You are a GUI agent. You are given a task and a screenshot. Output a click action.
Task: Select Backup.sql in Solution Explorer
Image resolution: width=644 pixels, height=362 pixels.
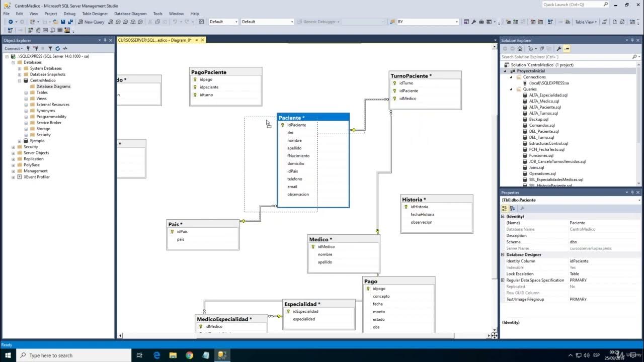(x=539, y=119)
